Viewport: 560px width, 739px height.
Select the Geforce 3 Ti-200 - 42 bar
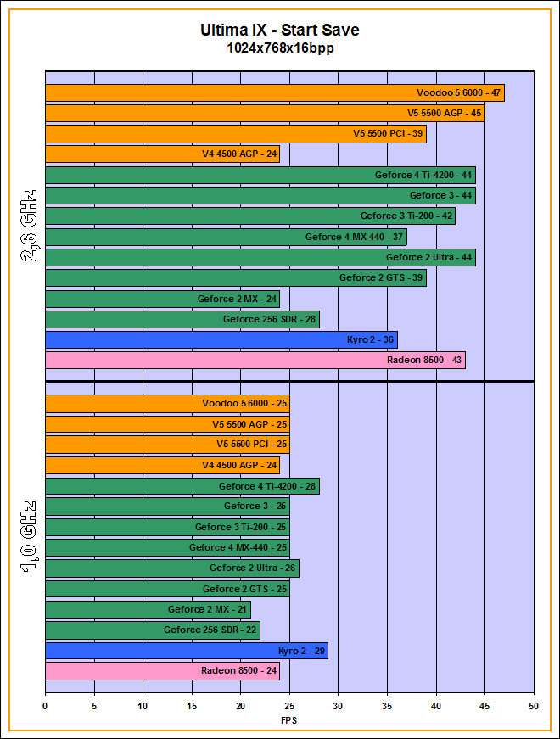pyautogui.click(x=249, y=216)
